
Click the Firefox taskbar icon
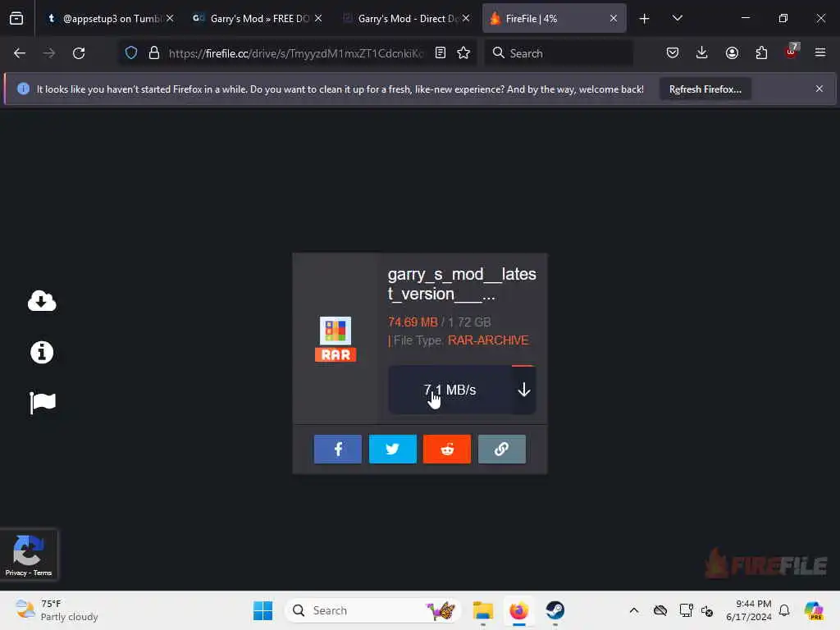pyautogui.click(x=518, y=610)
